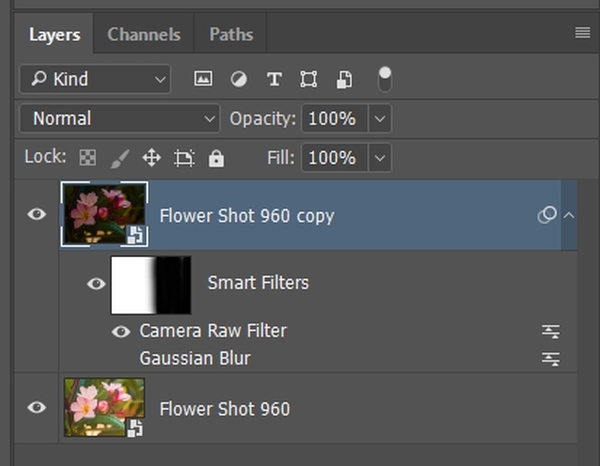Open the Normal blend mode dropdown
Screen dimensions: 600x466
pos(119,118)
